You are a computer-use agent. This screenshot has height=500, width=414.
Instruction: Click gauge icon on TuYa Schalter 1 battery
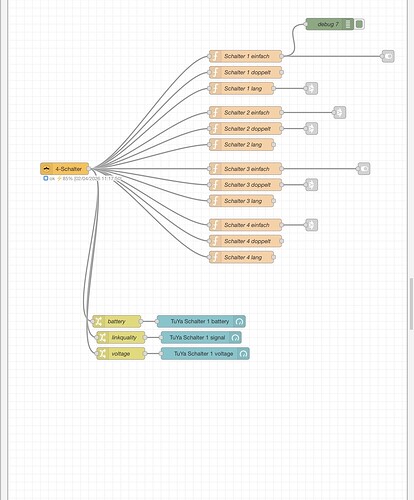239,321
